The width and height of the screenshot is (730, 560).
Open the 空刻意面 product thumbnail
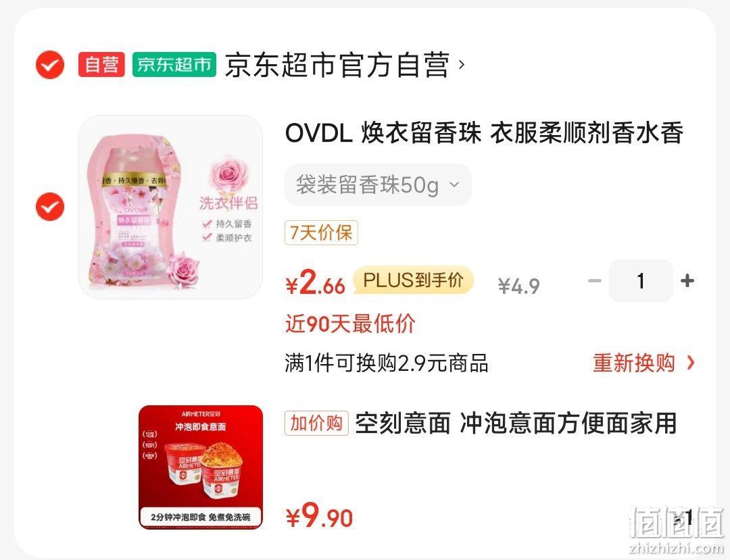[x=201, y=467]
